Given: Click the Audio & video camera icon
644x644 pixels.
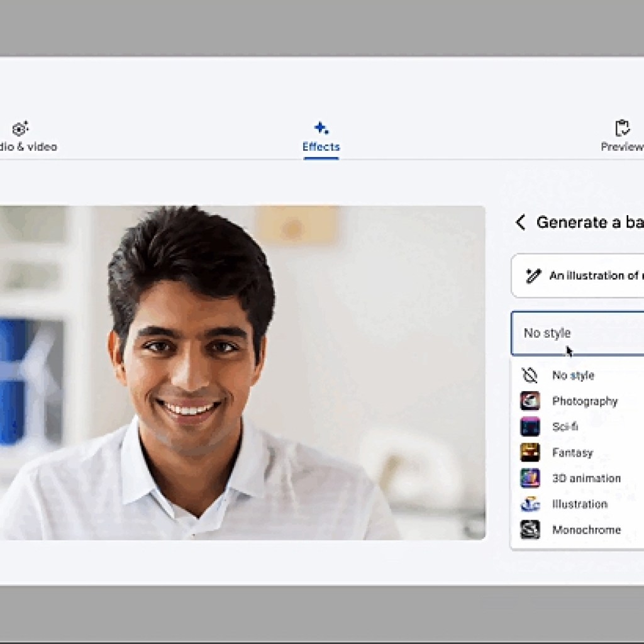Looking at the screenshot, I should pos(21,128).
